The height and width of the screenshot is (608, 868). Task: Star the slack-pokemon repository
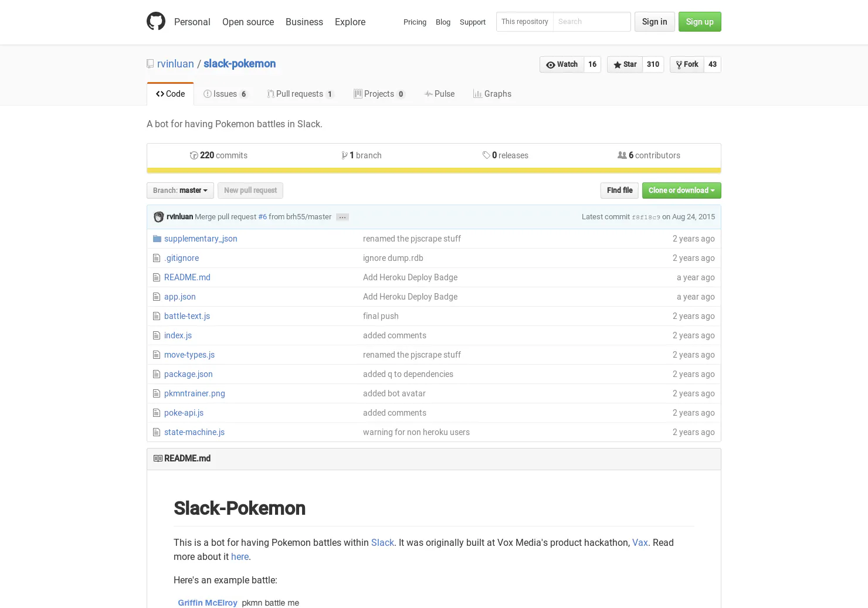pos(625,64)
